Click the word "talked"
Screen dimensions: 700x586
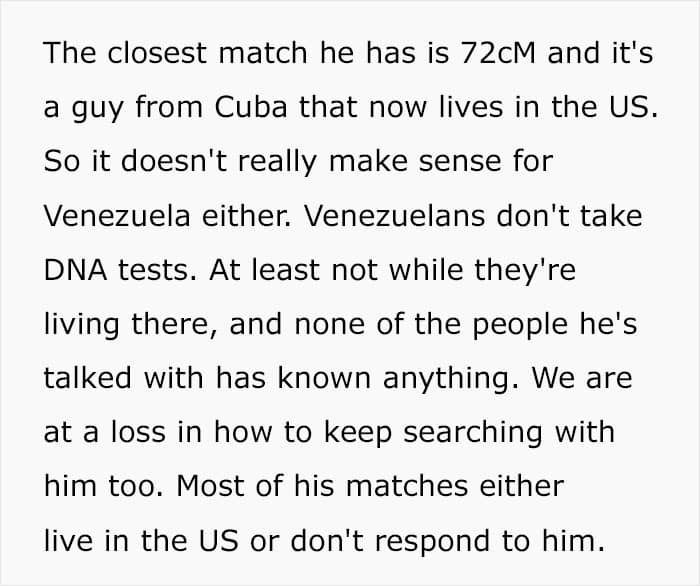click(88, 378)
